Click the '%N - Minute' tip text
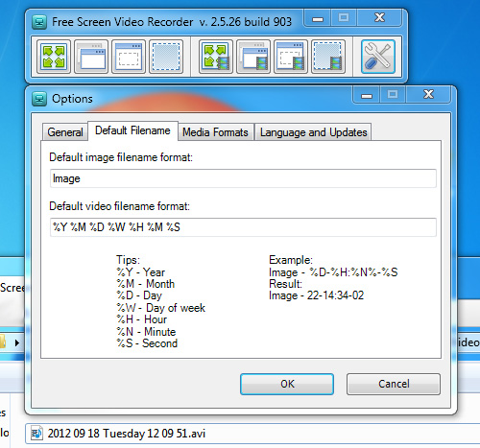 click(x=146, y=332)
